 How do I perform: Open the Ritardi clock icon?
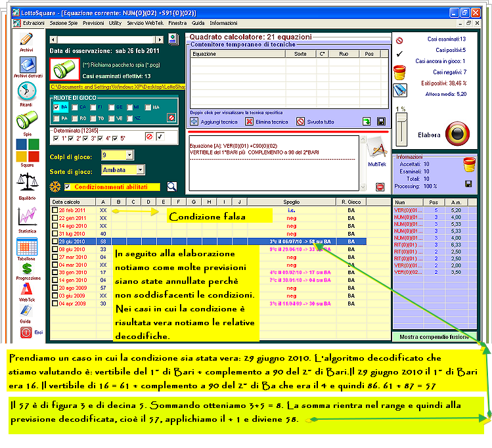point(27,91)
